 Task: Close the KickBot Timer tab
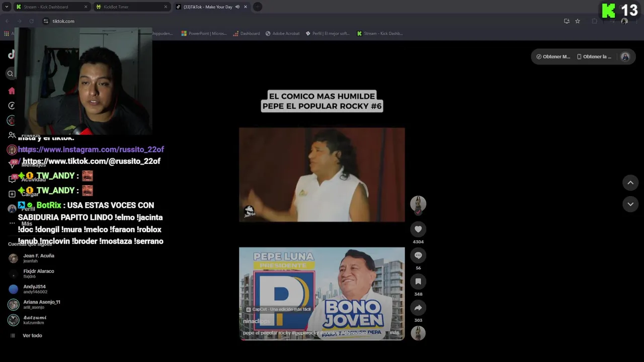click(x=166, y=7)
